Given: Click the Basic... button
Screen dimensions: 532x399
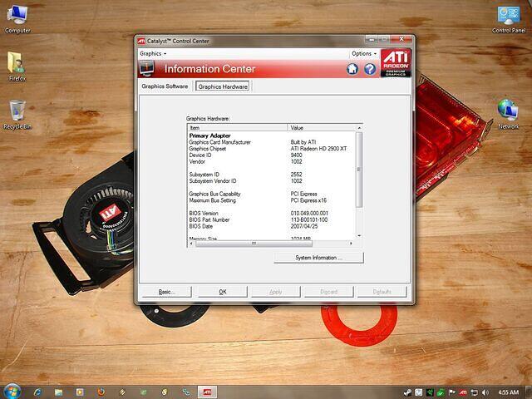Looking at the screenshot, I should [166, 292].
